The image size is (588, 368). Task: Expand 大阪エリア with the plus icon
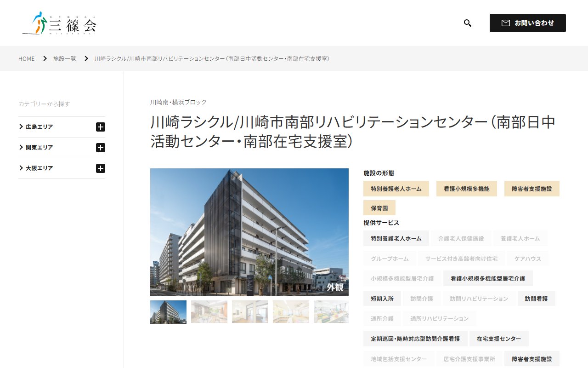[x=101, y=168]
